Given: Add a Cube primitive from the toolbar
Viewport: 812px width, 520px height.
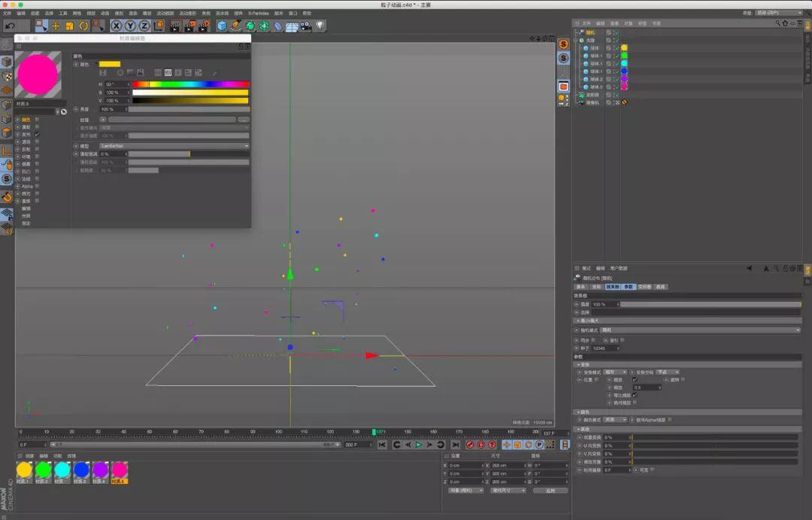Looking at the screenshot, I should [x=223, y=26].
